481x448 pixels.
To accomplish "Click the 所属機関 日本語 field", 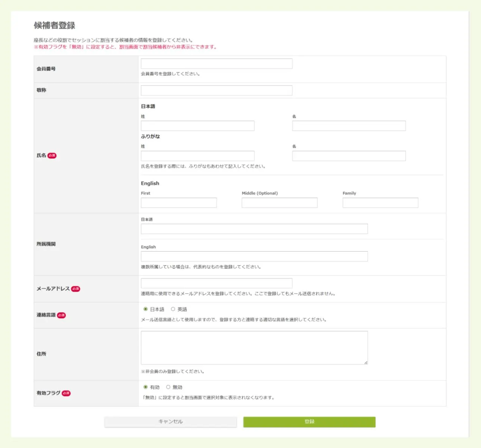I will tap(254, 229).
